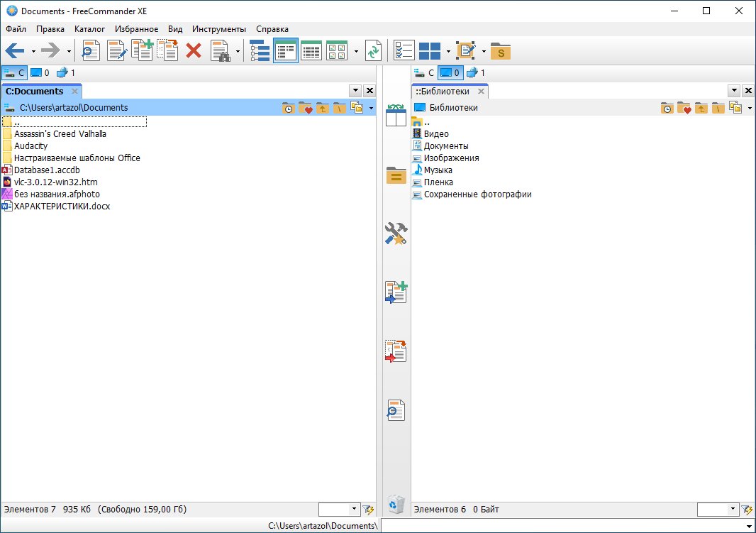Open favorite tools hammer icon in middle bar
Viewport: 756px width, 533px height.
pos(396,233)
